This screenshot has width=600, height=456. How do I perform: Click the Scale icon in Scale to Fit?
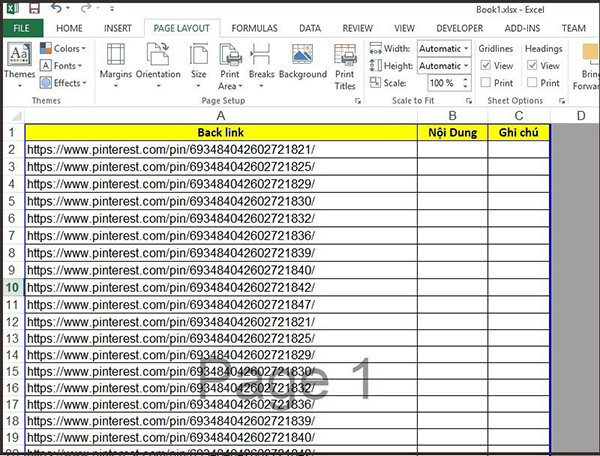pos(375,82)
